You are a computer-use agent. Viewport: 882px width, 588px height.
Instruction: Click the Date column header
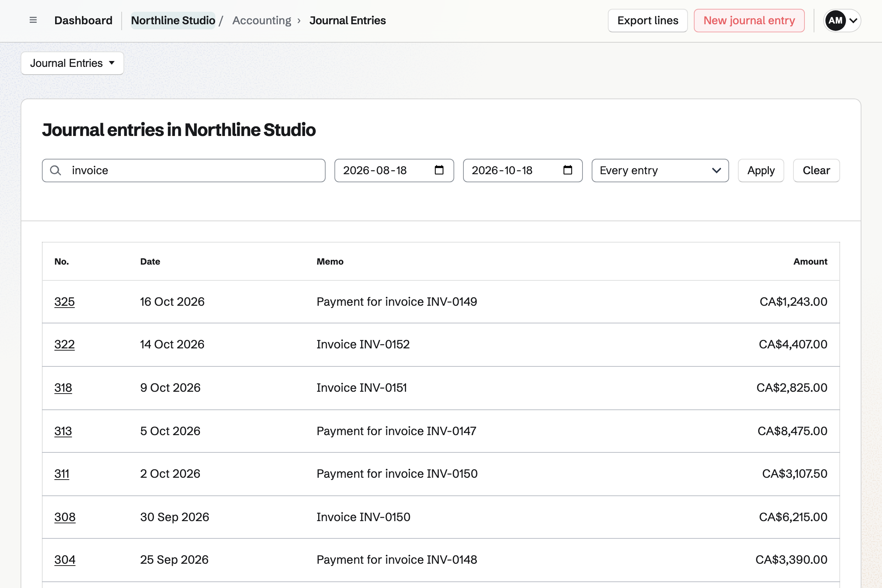(150, 262)
